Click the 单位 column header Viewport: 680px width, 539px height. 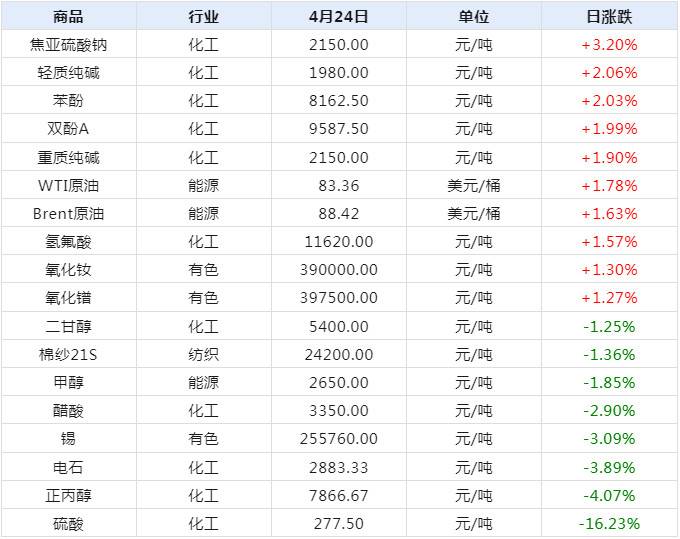474,17
